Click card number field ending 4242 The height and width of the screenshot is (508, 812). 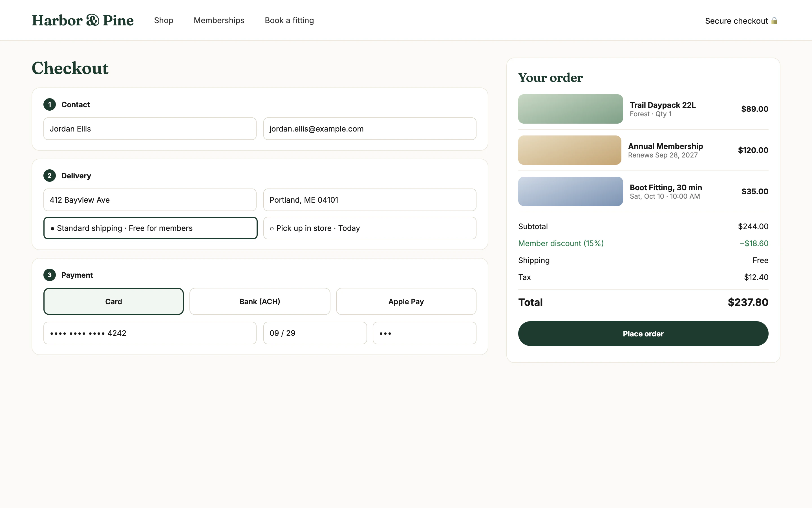coord(150,333)
